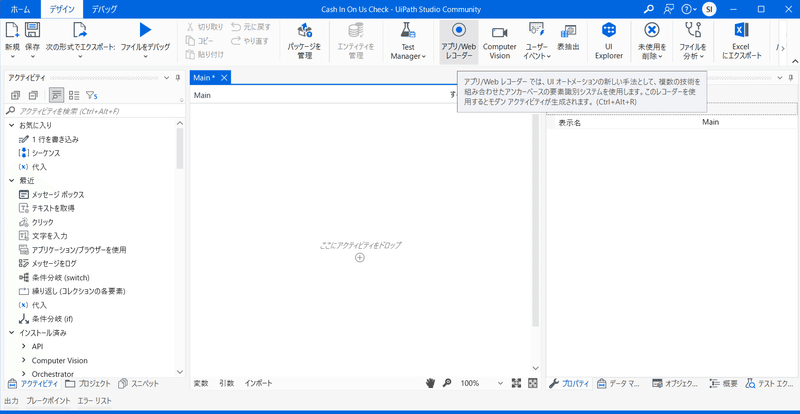Image resolution: width=800 pixels, height=414 pixels.
Task: Click the plus icon to add activity
Action: [360, 258]
